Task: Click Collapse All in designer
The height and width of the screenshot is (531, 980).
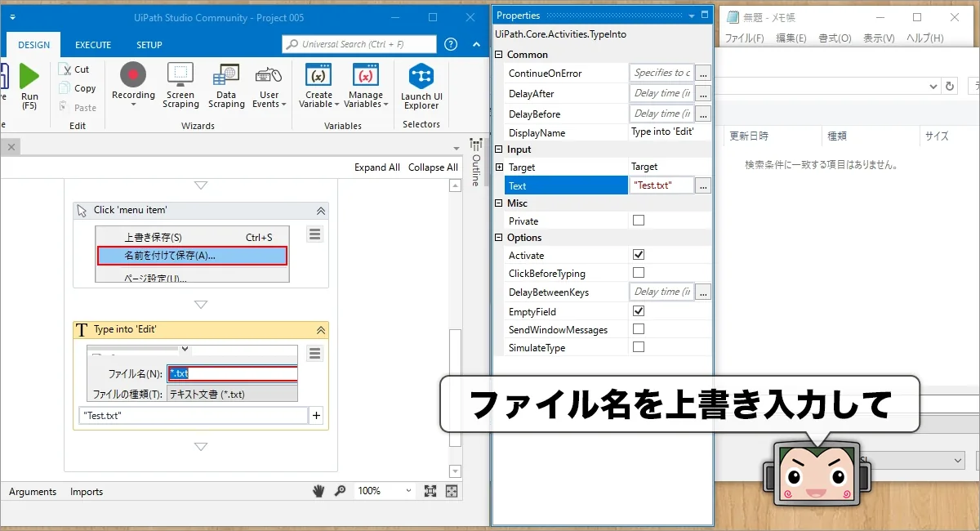Action: (433, 167)
